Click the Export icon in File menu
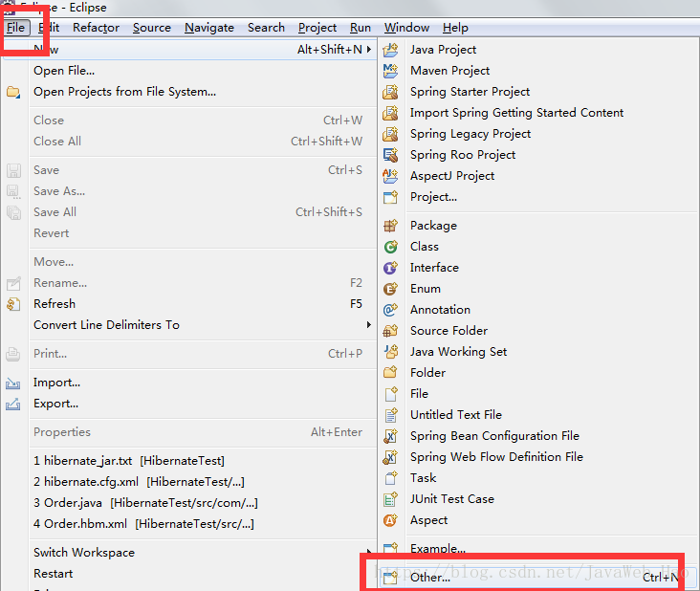Viewport: 700px width, 591px height. tap(13, 404)
